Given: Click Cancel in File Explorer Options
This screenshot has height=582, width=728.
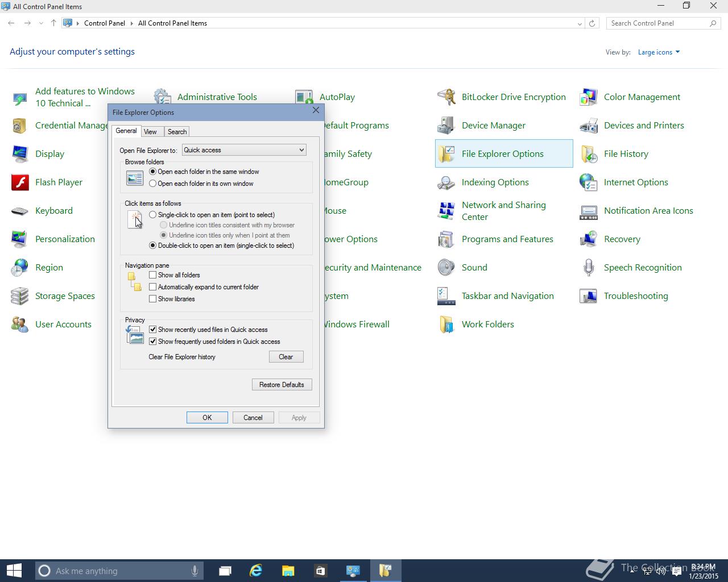Looking at the screenshot, I should click(x=253, y=418).
